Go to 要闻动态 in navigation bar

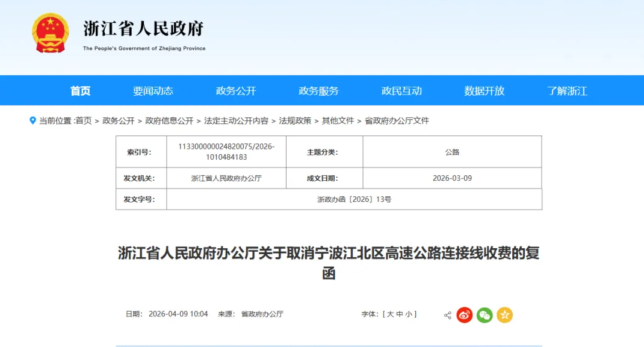153,91
